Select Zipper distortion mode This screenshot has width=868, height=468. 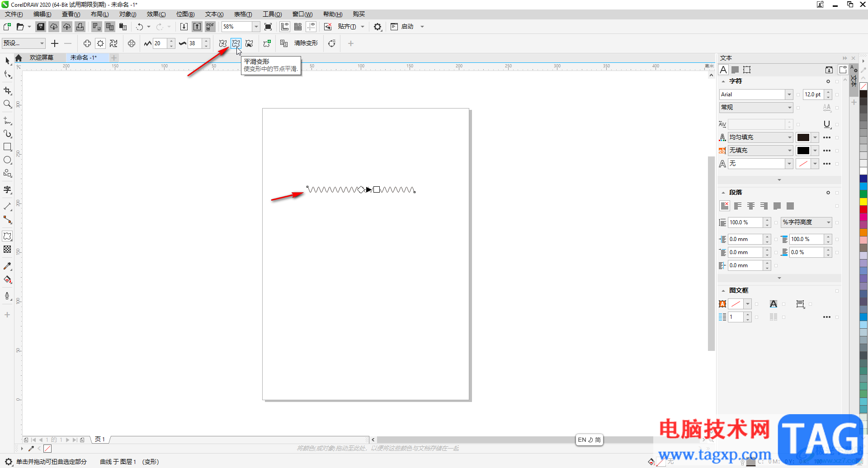pyautogui.click(x=100, y=43)
